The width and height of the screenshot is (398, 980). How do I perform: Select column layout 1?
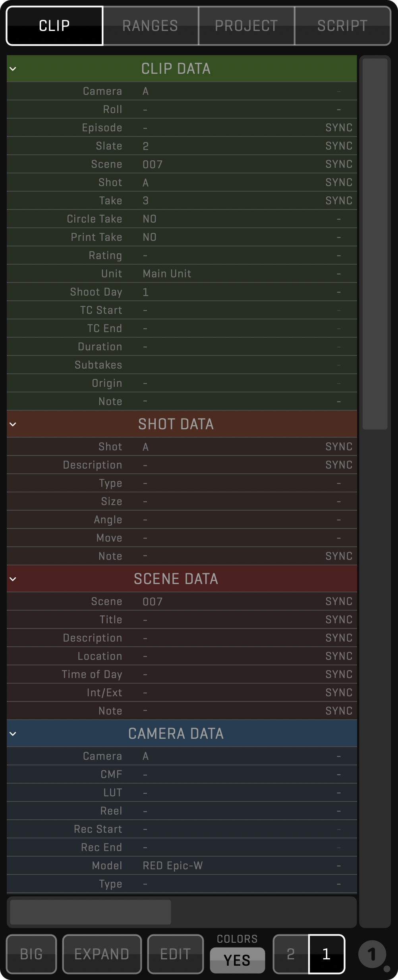click(327, 954)
